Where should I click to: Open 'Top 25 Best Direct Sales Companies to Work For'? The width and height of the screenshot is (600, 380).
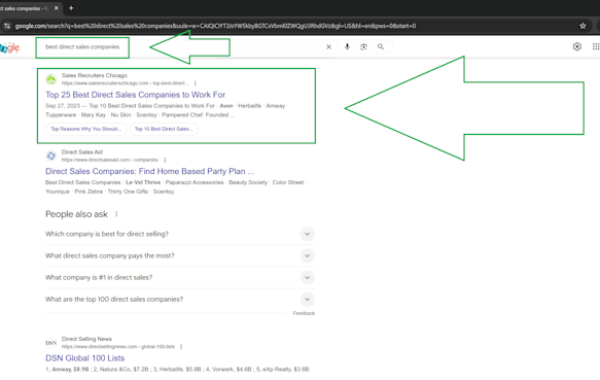click(135, 95)
